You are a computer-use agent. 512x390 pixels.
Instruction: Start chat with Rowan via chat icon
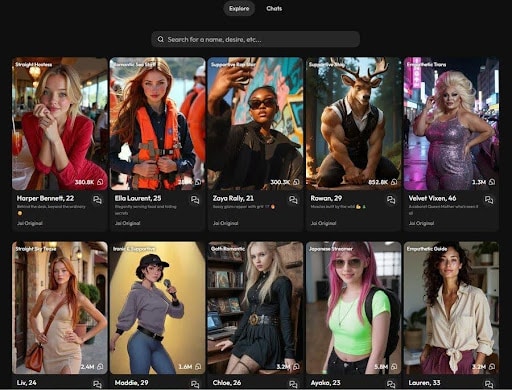point(391,200)
